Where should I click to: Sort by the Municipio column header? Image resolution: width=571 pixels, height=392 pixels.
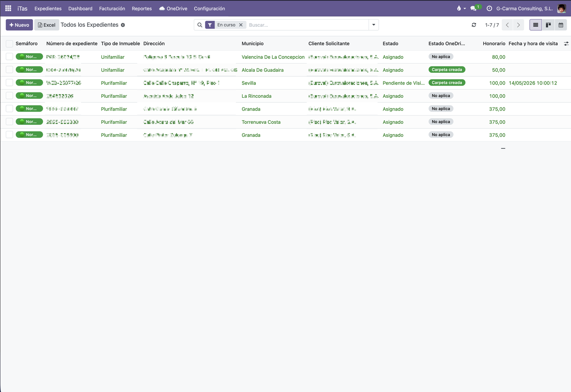click(253, 44)
